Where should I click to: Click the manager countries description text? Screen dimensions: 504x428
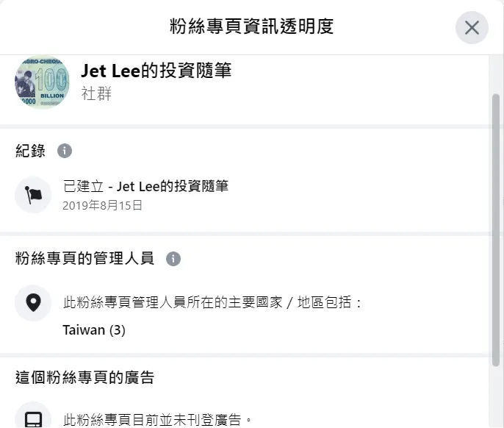click(213, 302)
